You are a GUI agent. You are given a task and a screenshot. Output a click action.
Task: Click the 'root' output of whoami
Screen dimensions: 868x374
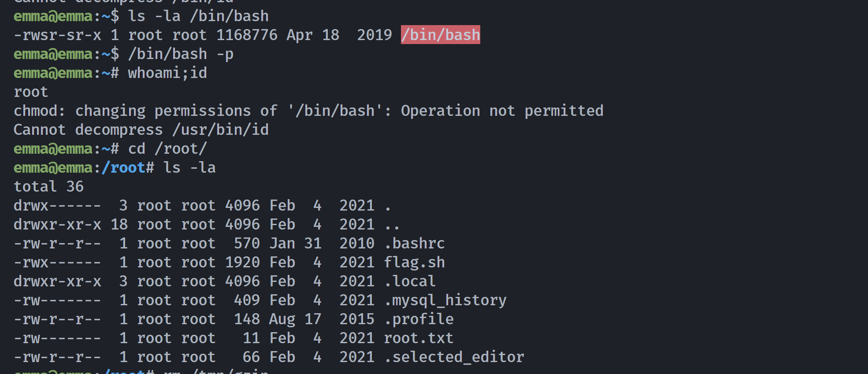(31, 92)
